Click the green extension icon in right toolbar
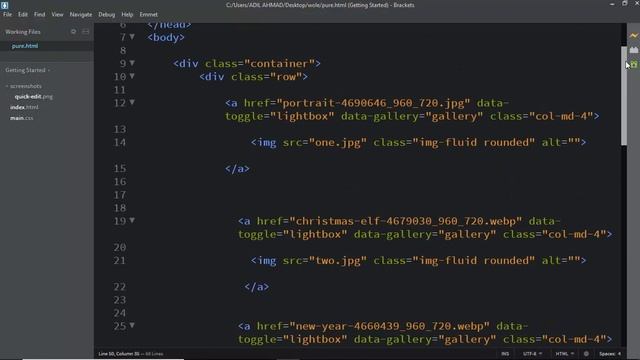The width and height of the screenshot is (640, 360). pyautogui.click(x=634, y=64)
